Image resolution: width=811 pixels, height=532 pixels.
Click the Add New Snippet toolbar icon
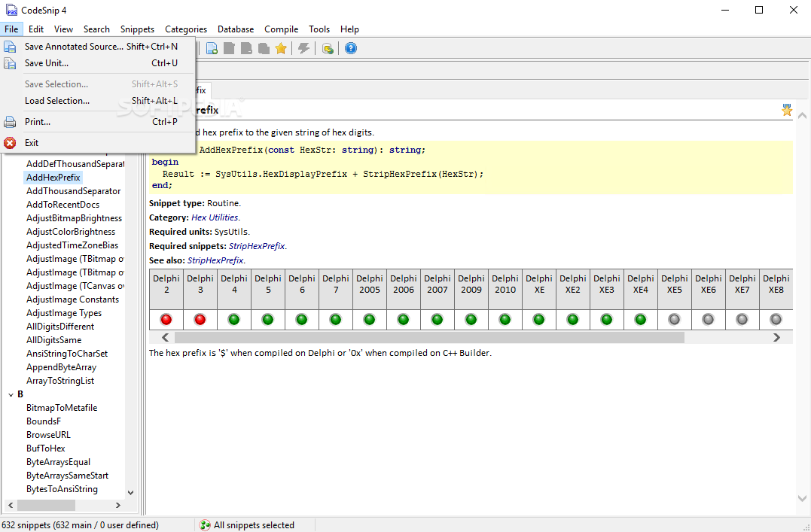212,49
